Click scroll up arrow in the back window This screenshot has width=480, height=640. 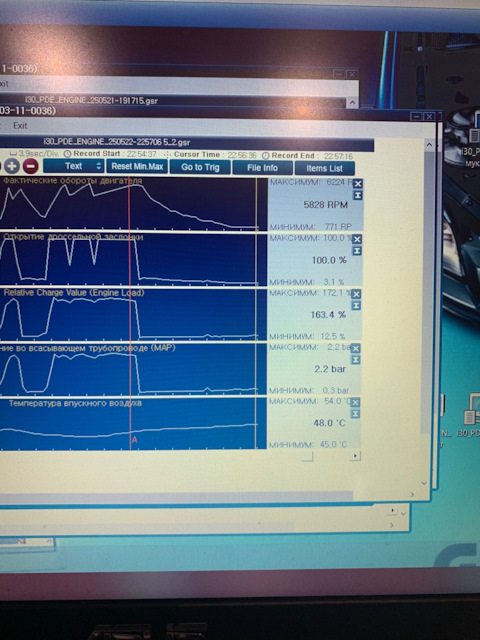click(x=352, y=102)
